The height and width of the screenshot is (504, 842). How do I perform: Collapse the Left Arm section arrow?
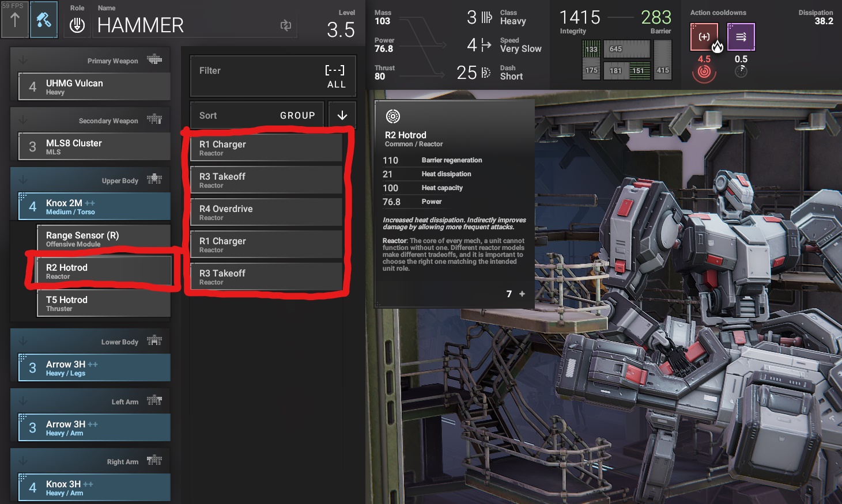[x=23, y=400]
